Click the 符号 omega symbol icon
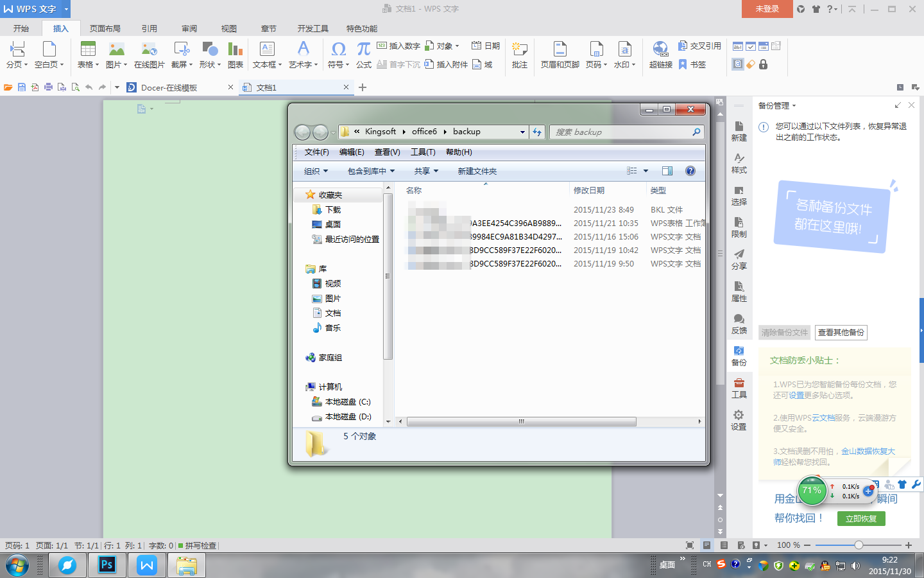The height and width of the screenshot is (578, 924). (338, 49)
